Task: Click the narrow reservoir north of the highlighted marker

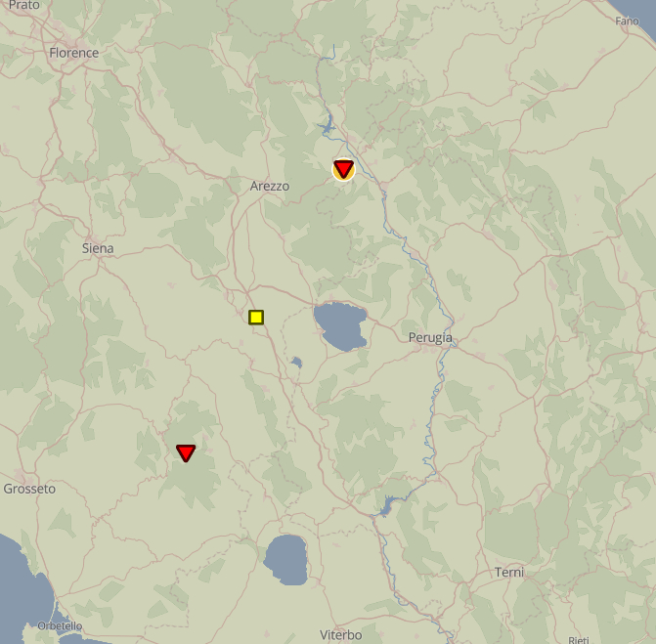Action: click(326, 124)
